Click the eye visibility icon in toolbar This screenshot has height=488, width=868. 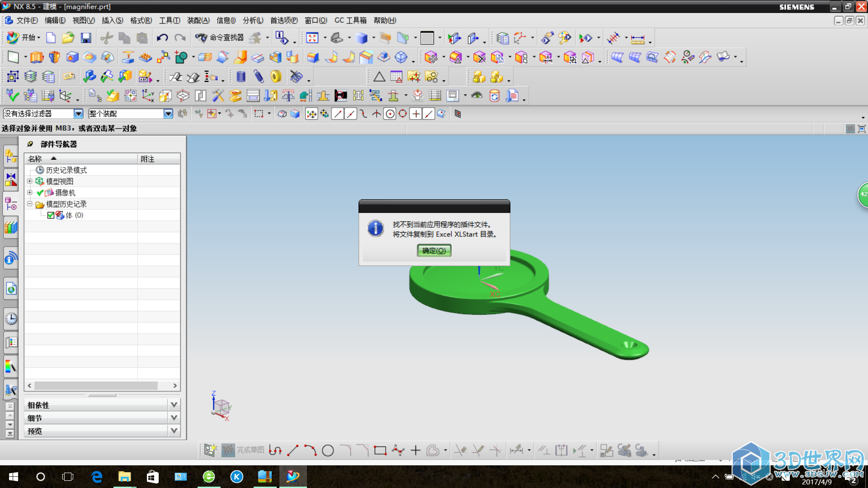coord(477,95)
